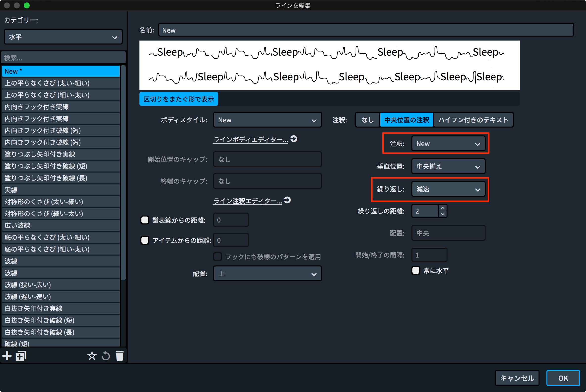Click the line list scrollbar
Screen dimensions: 586x392
point(123,173)
